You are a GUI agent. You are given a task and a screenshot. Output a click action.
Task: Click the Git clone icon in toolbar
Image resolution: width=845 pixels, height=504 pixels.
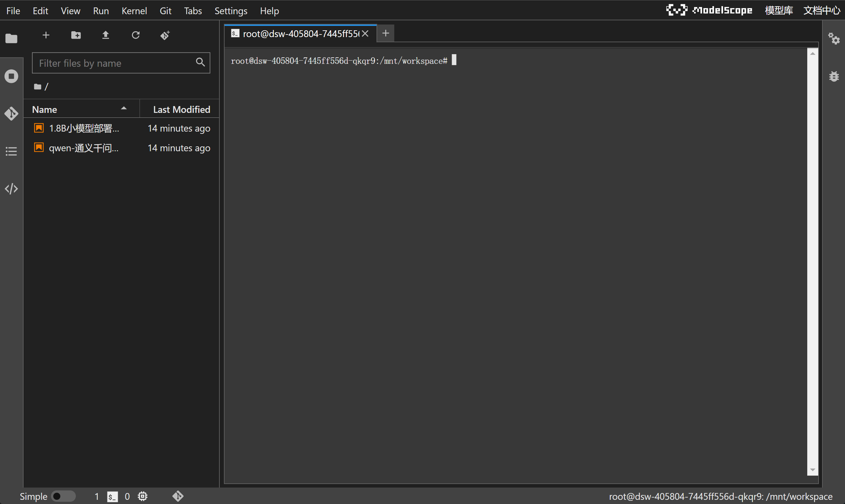[165, 35]
